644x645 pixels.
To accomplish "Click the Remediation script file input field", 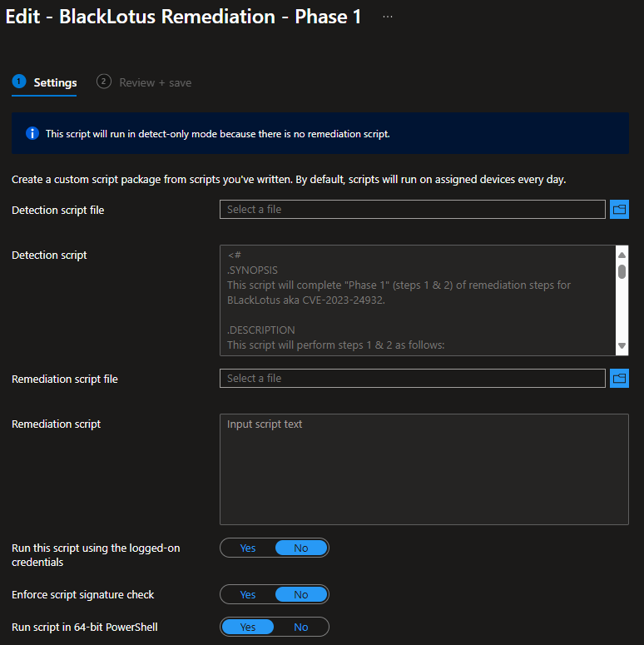I will (413, 378).
